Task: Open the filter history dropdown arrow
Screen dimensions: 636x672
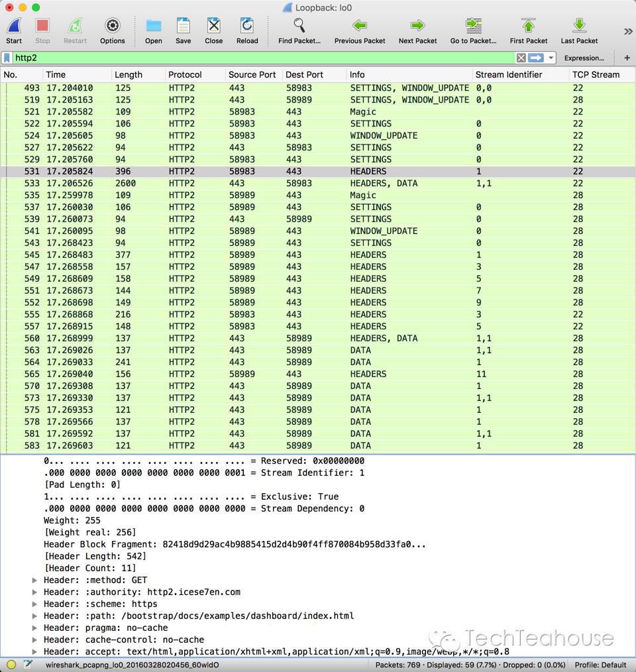Action: [551, 58]
